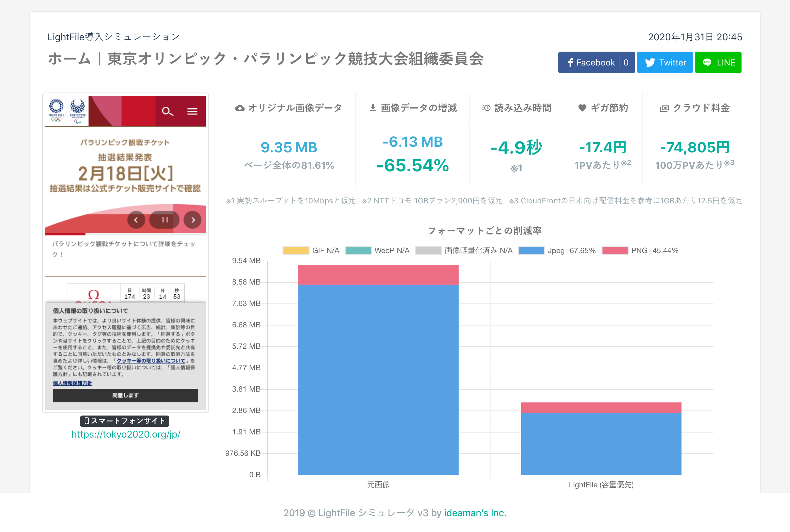Click the blue Jpeg segment of 元画像 bar
Screen dimensions: 790x532
pyautogui.click(x=378, y=380)
